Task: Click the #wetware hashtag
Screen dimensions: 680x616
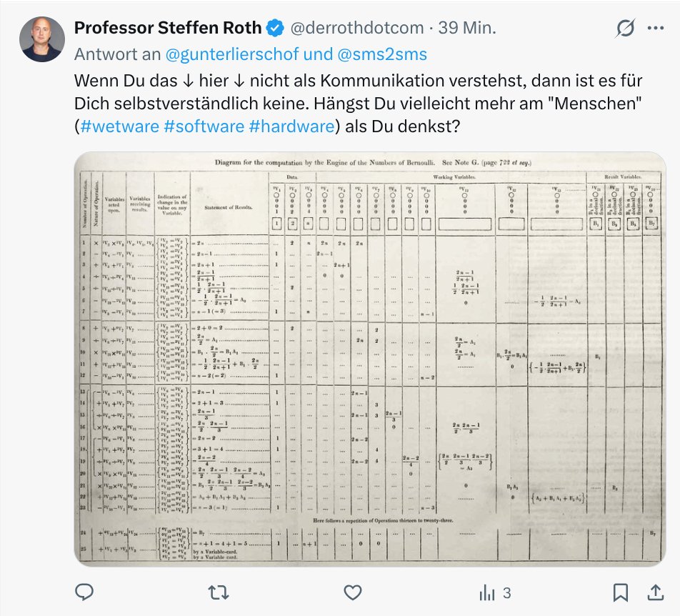Action: pyautogui.click(x=119, y=126)
